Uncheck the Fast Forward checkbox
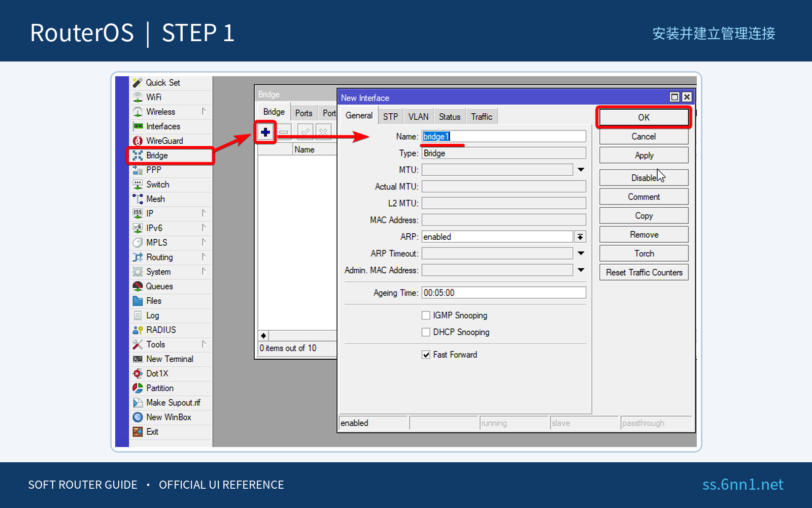Image resolution: width=812 pixels, height=508 pixels. click(x=426, y=355)
